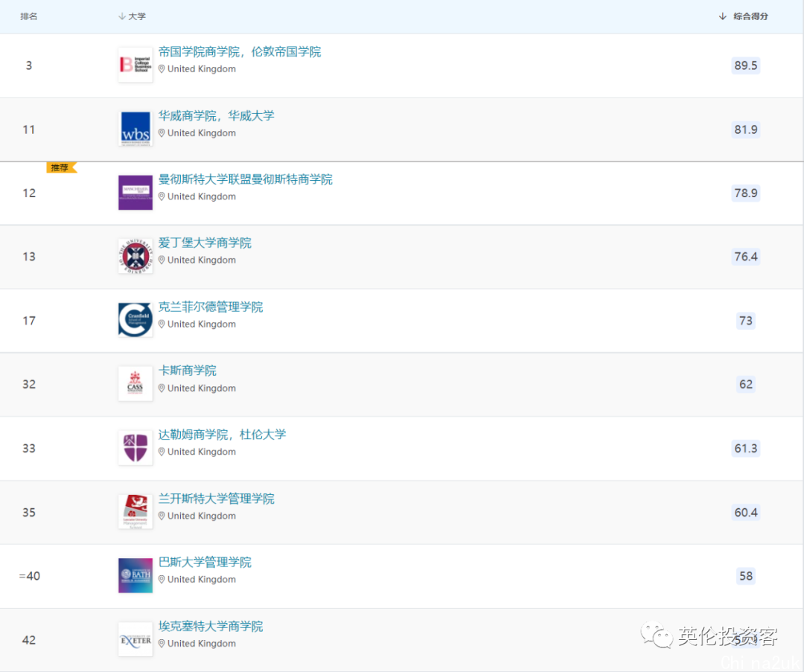Open 帝国学院商学院，伦敦帝国学院 link
804x672 pixels.
(x=240, y=52)
